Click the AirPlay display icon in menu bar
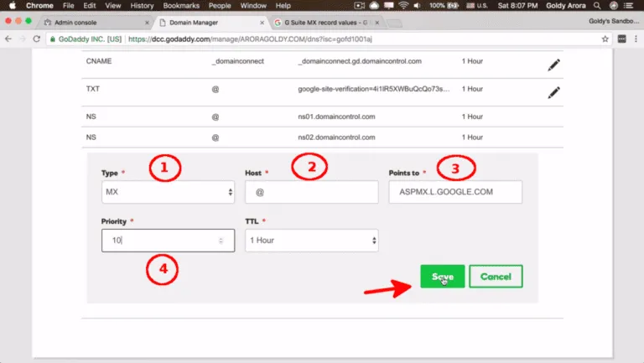The height and width of the screenshot is (363, 644). (388, 5)
